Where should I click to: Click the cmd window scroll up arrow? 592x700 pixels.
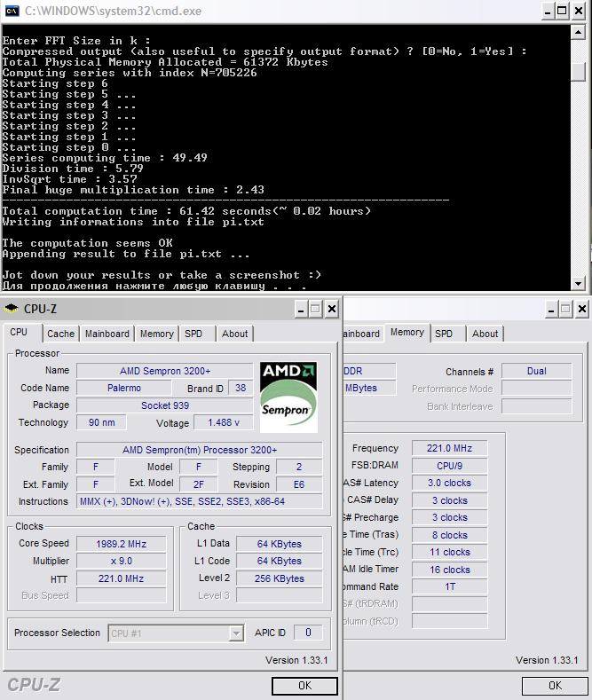point(578,32)
